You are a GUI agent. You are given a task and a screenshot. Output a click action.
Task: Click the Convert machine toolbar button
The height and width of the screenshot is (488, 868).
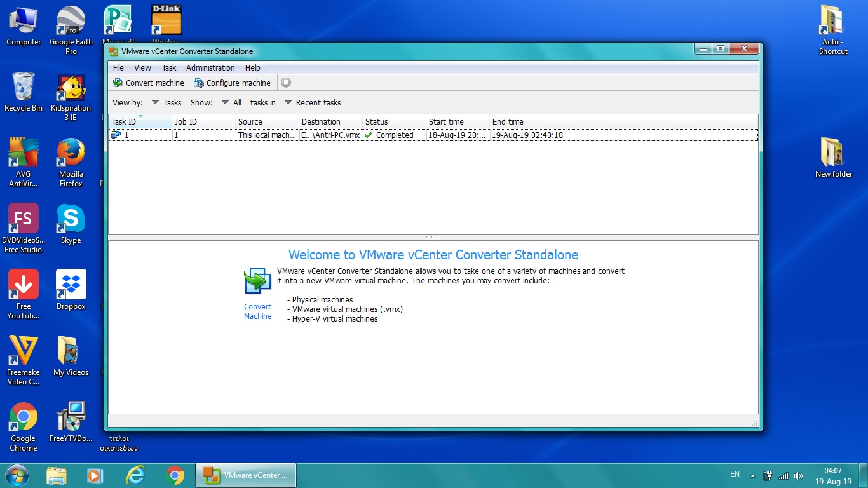click(x=149, y=83)
